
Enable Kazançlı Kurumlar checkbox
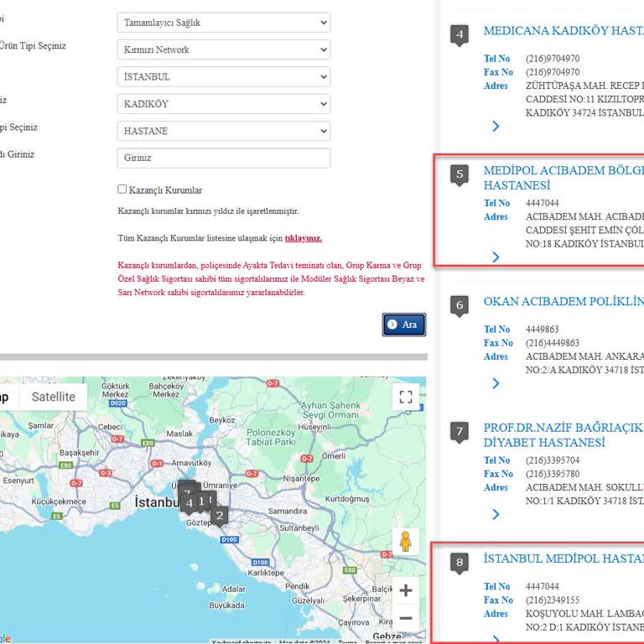[x=122, y=190]
